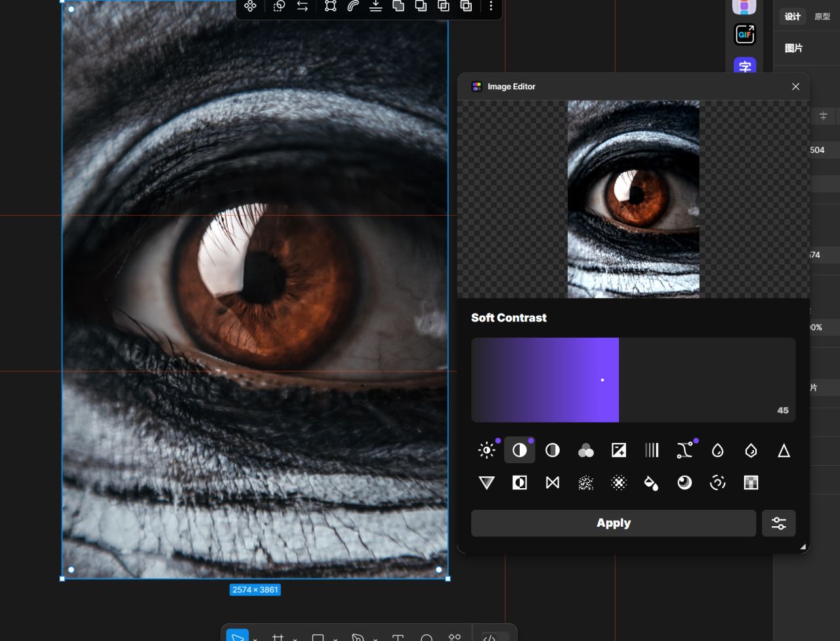The height and width of the screenshot is (641, 840).
Task: Open filter settings sliders button
Action: point(779,523)
